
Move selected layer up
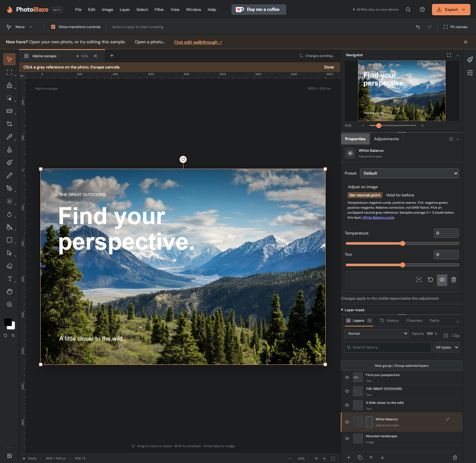point(371,457)
